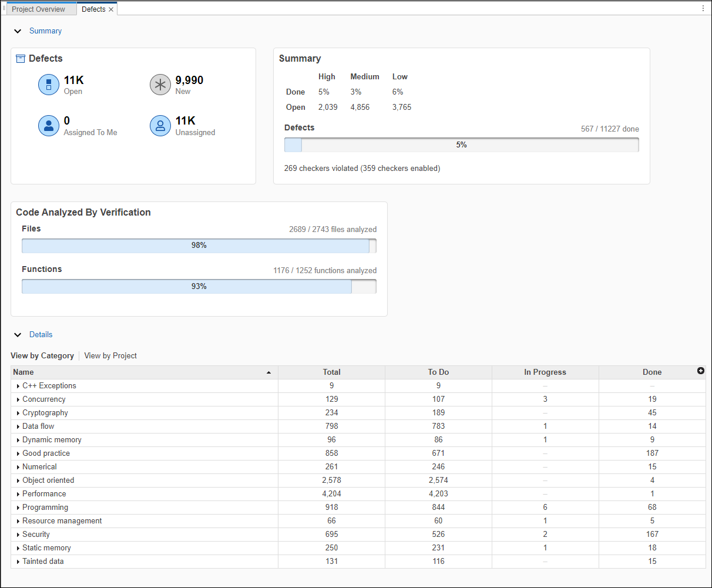Click the Medium open count 4,856

coord(360,107)
